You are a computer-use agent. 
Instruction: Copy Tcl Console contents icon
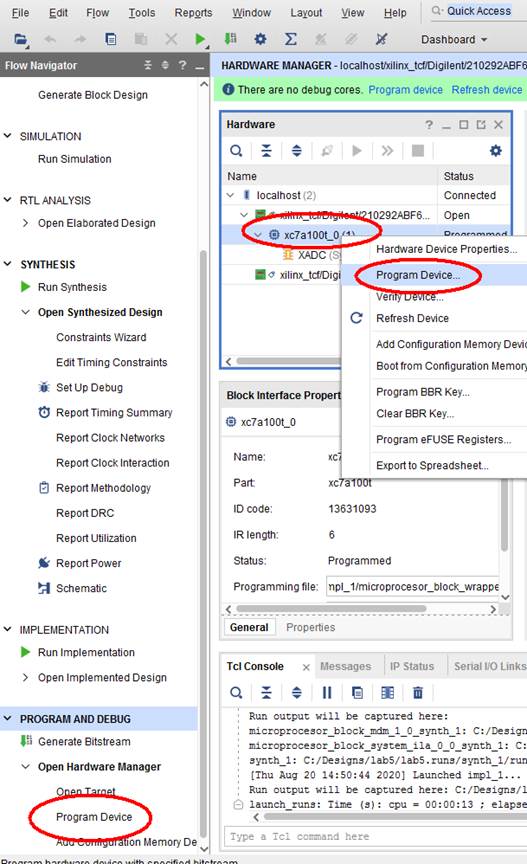point(357,693)
